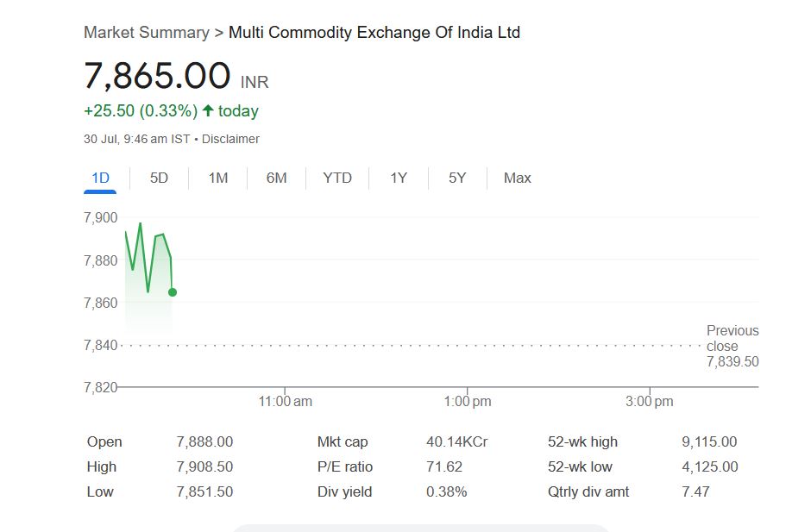Click the current price dot on chart
The width and height of the screenshot is (811, 532).
173,292
